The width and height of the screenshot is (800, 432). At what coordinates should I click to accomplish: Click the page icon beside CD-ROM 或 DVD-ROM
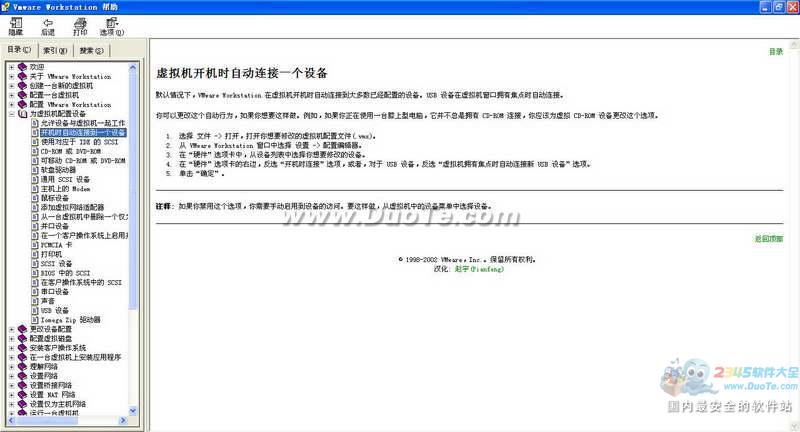coord(35,151)
